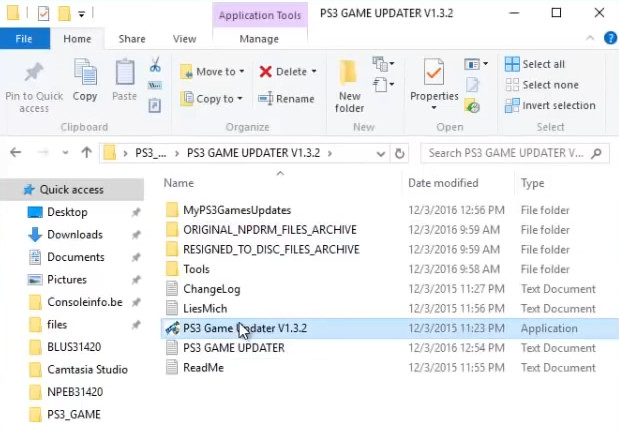Viewport: 619px width, 432px height.
Task: Click New folder icon in title bar toolbar
Action: (x=64, y=14)
